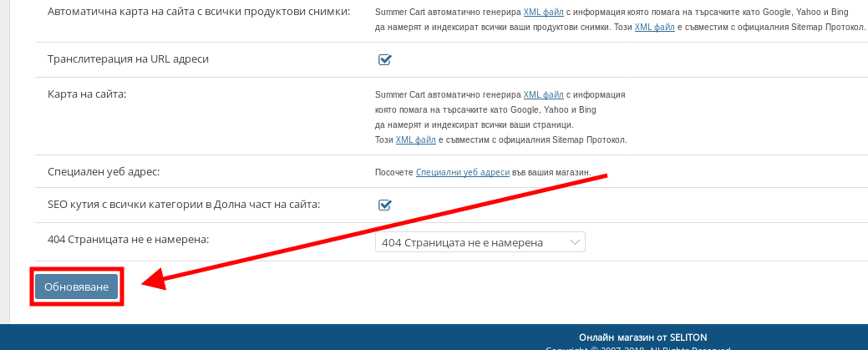Click Автоматична карта на сайта с продуктови снимки label
Screen dimensions: 868x350
pos(200,13)
